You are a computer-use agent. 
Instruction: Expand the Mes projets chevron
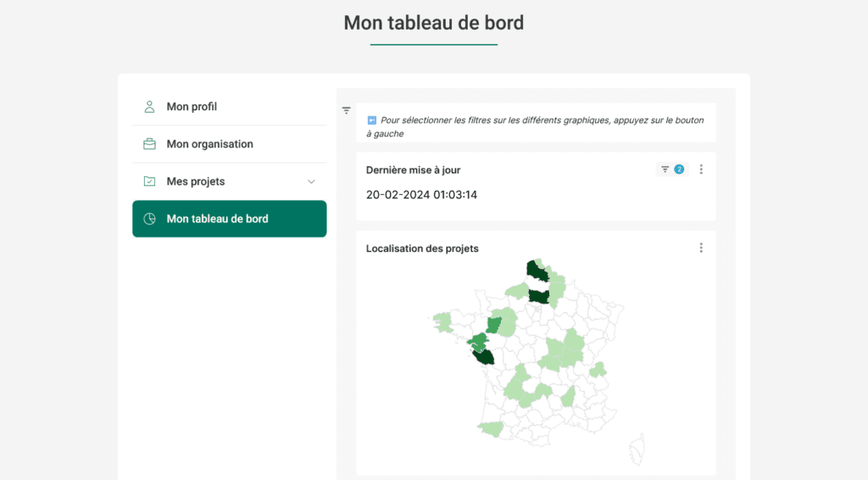click(311, 181)
